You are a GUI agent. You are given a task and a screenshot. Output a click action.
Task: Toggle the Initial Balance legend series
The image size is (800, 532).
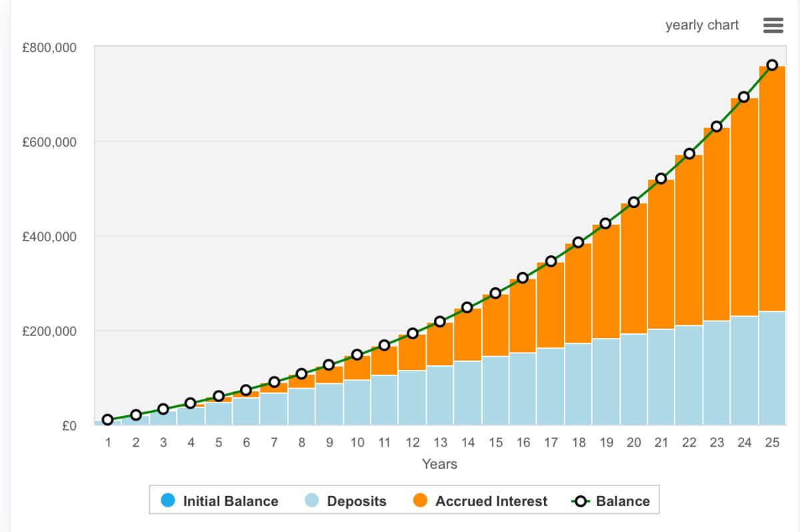coord(230,501)
